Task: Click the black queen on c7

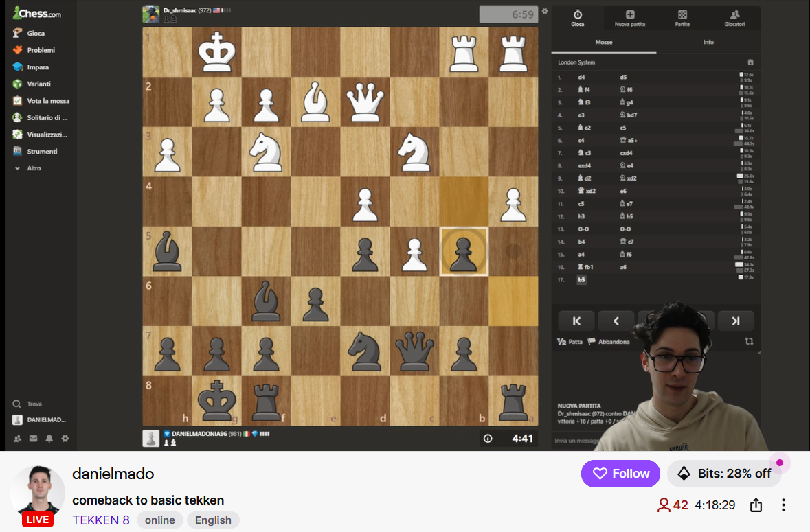Action: [x=414, y=351]
